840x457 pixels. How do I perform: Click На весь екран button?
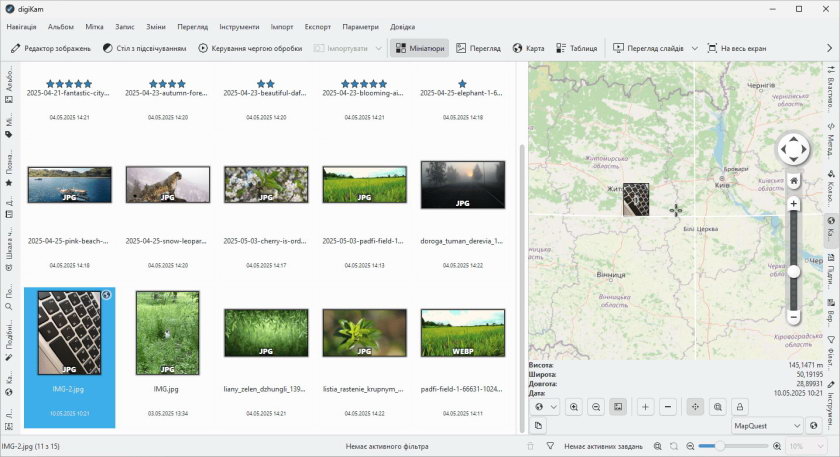coord(737,48)
